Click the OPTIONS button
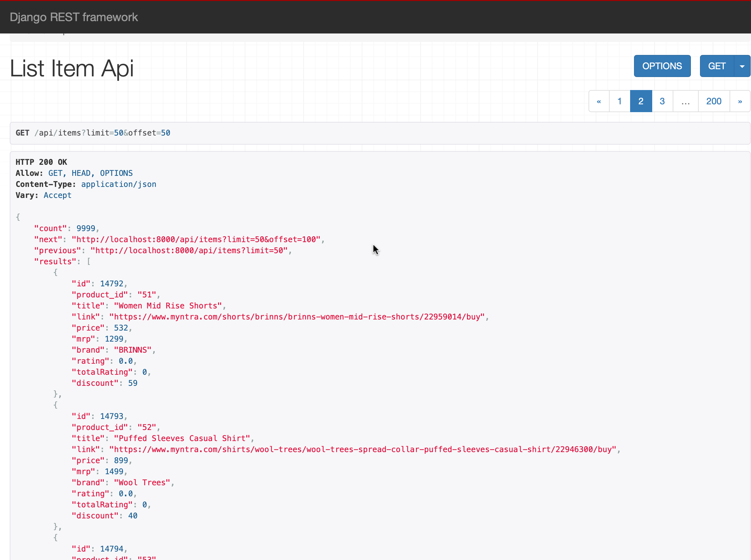The width and height of the screenshot is (751, 560). pos(662,66)
